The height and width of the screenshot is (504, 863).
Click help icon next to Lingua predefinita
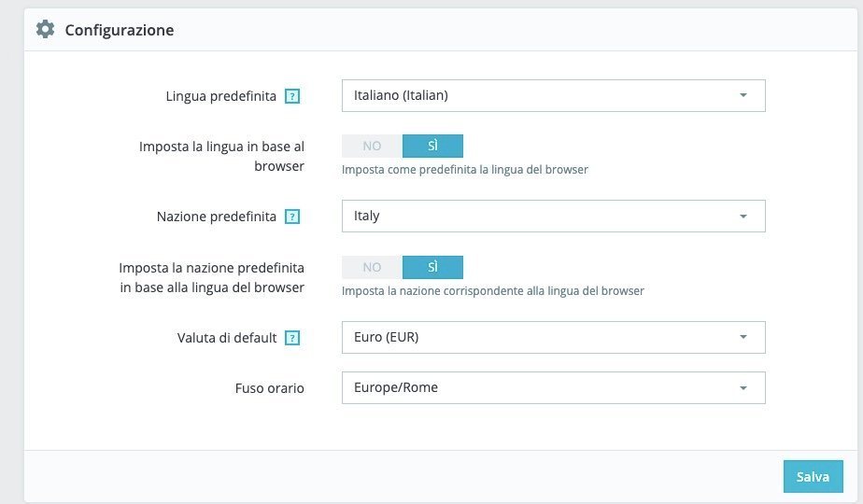tap(292, 96)
